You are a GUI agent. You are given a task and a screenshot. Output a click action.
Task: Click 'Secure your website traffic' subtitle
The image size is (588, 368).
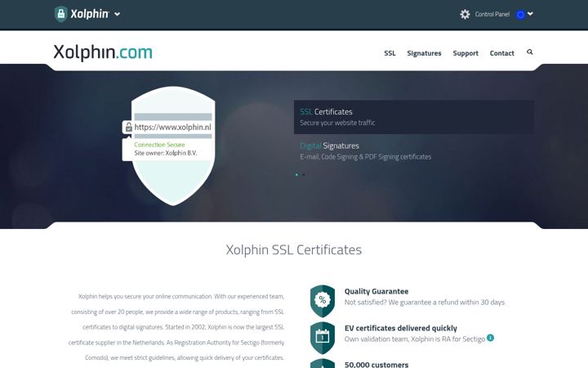point(337,123)
